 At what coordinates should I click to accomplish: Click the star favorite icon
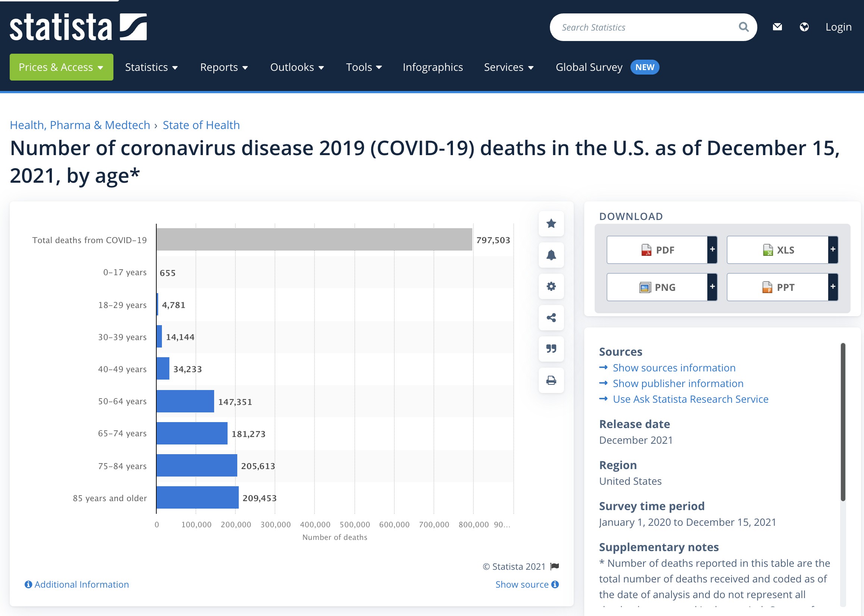tap(551, 223)
